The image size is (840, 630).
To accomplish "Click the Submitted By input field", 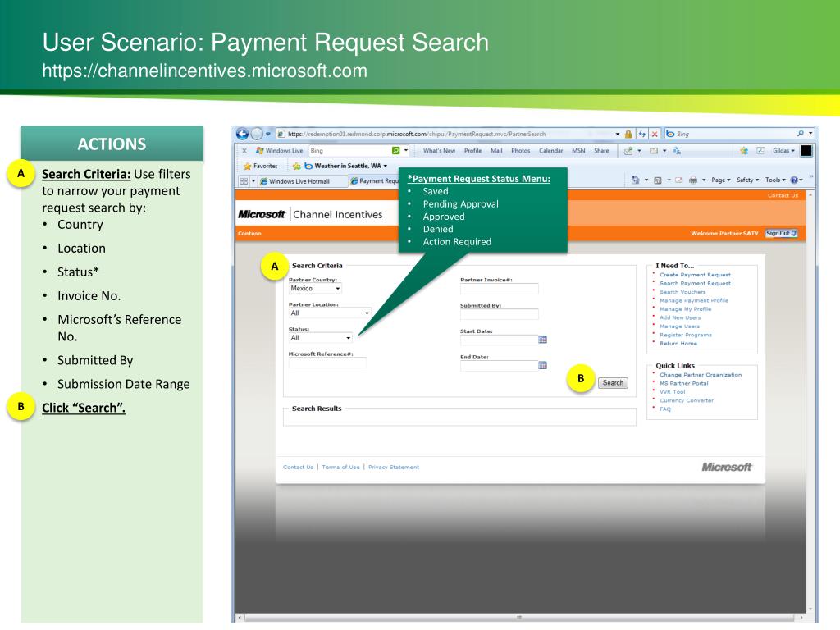I will coord(500,314).
